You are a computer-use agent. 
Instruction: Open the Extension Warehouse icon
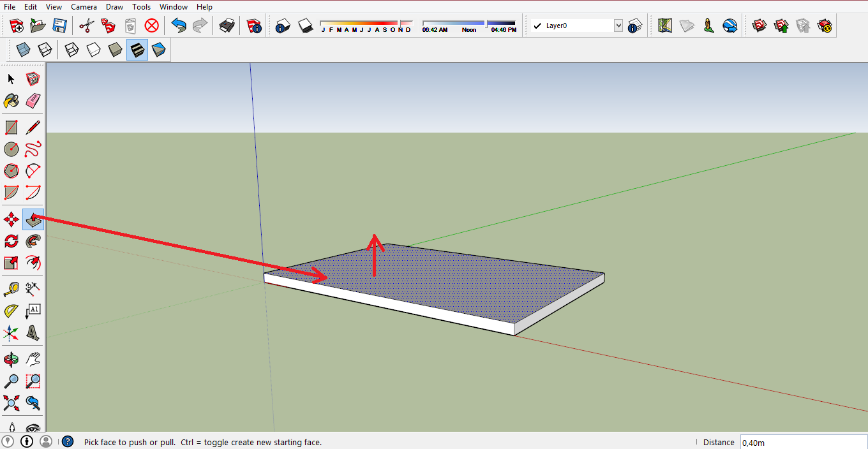click(825, 26)
